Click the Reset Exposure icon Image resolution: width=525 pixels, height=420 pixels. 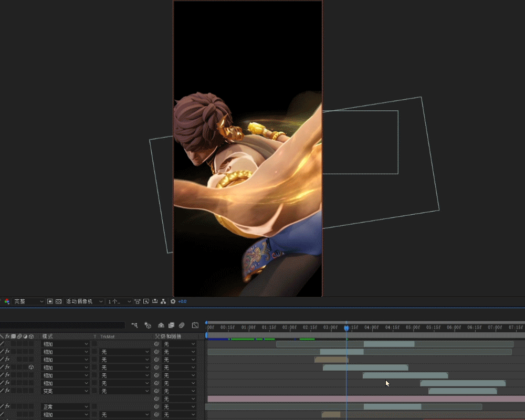pos(173,301)
